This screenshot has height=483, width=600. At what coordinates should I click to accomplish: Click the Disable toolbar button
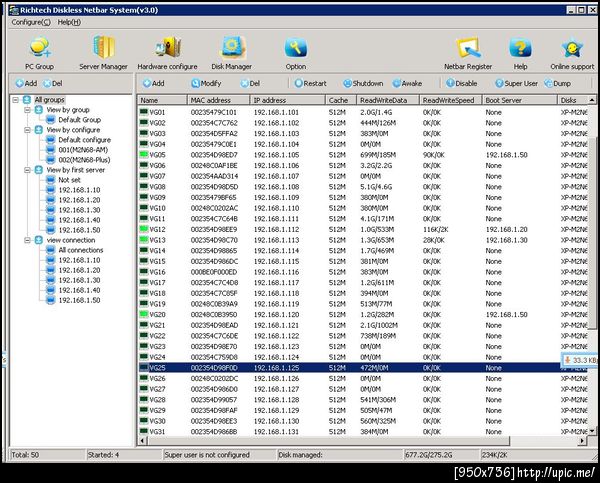click(462, 83)
